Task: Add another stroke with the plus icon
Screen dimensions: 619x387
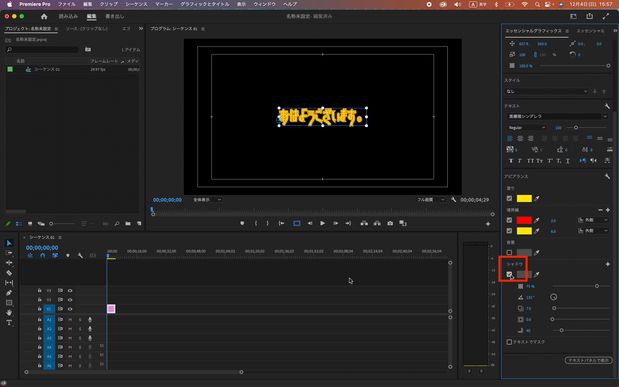Action: tap(608, 210)
